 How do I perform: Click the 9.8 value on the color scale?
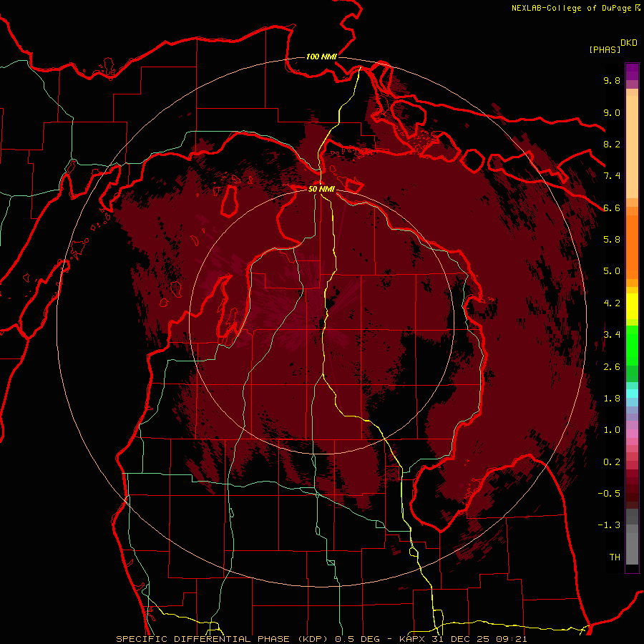[612, 80]
